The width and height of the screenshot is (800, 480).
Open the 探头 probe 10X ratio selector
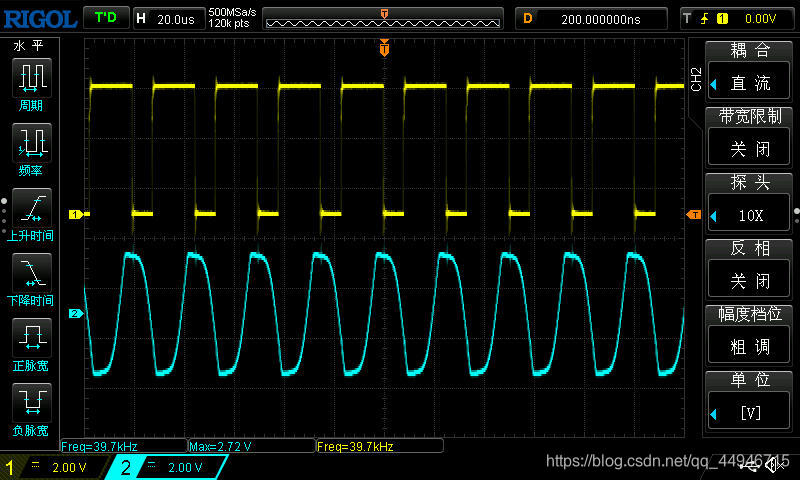coord(748,215)
